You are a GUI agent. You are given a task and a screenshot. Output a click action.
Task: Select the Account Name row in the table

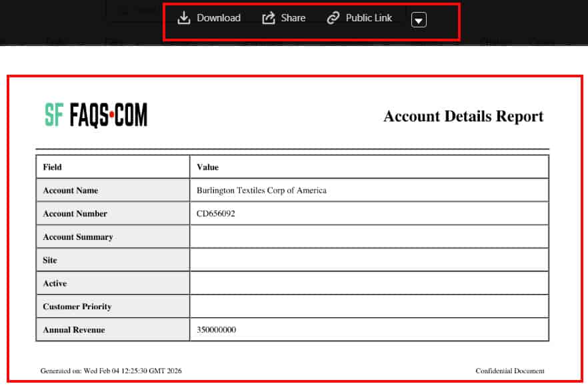coord(70,190)
